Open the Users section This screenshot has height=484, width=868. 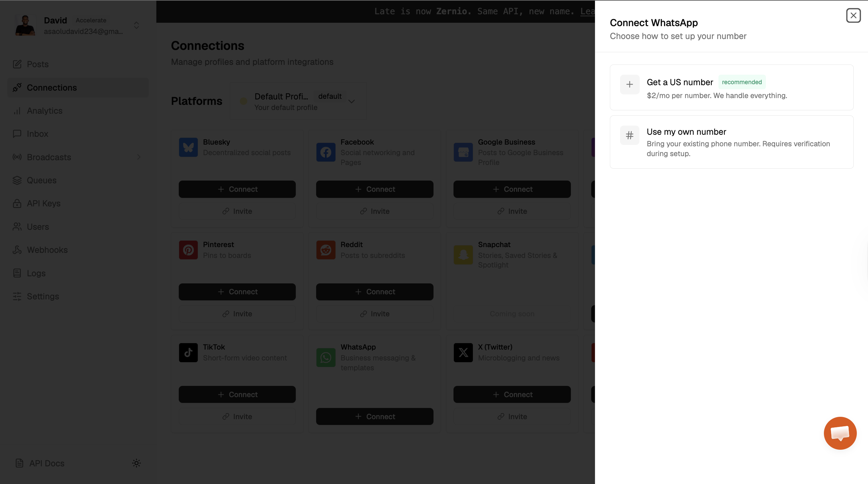38,227
